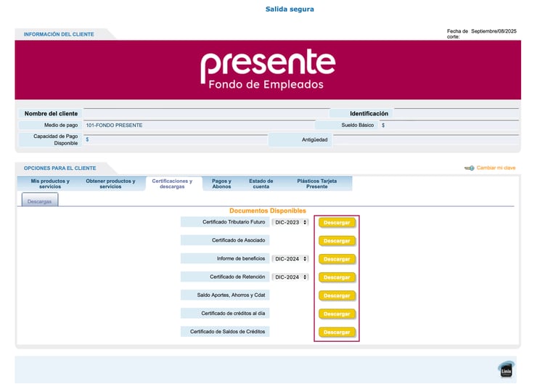
Task: Download the Certificado Tributario Futuro
Action: (337, 223)
